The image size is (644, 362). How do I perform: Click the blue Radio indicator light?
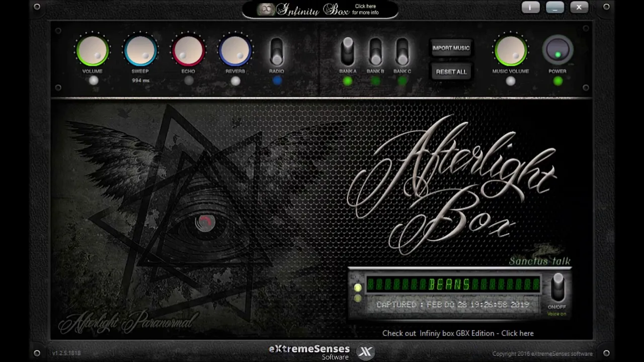[x=277, y=81]
